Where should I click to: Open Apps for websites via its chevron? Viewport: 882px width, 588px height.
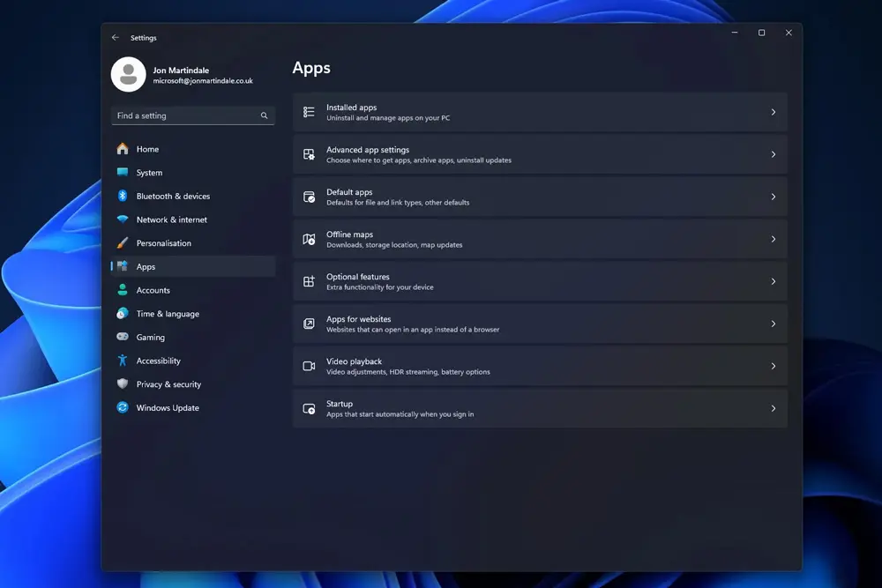point(774,324)
